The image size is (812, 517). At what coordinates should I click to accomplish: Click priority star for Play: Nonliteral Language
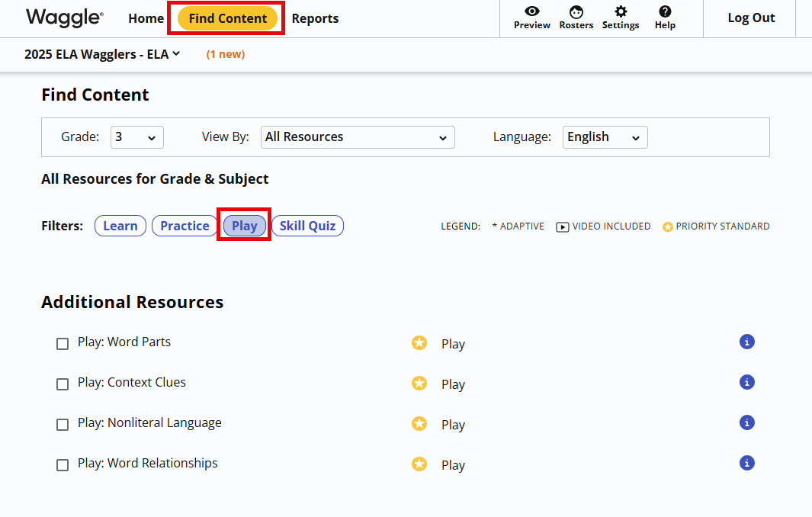click(x=419, y=424)
